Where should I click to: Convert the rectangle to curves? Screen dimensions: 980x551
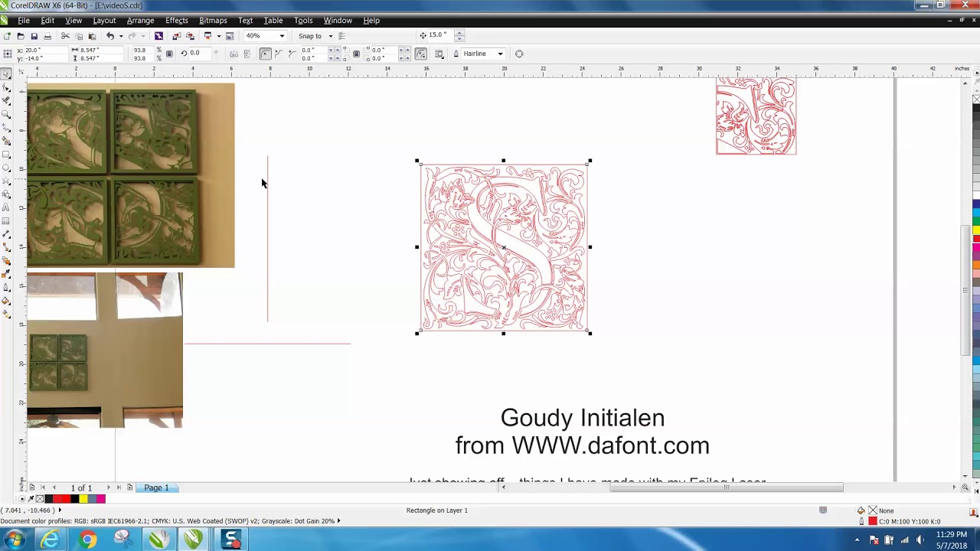[519, 54]
